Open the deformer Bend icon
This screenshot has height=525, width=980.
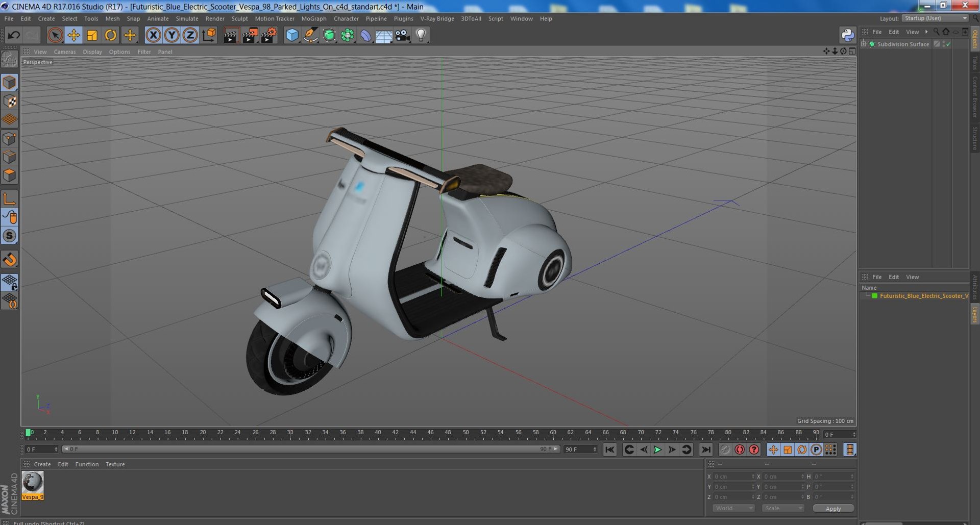[x=366, y=35]
